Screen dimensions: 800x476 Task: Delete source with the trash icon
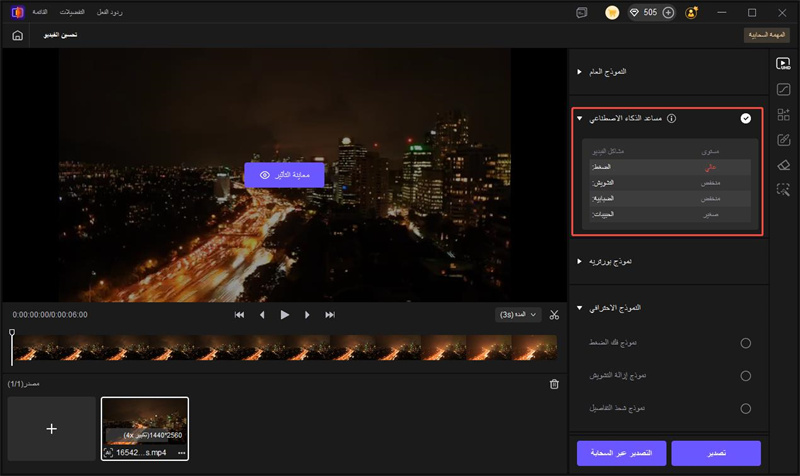555,384
